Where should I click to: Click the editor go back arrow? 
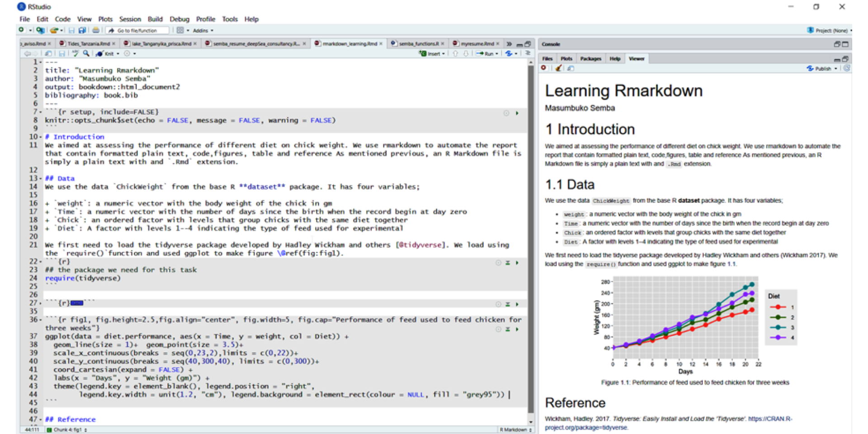(x=27, y=53)
